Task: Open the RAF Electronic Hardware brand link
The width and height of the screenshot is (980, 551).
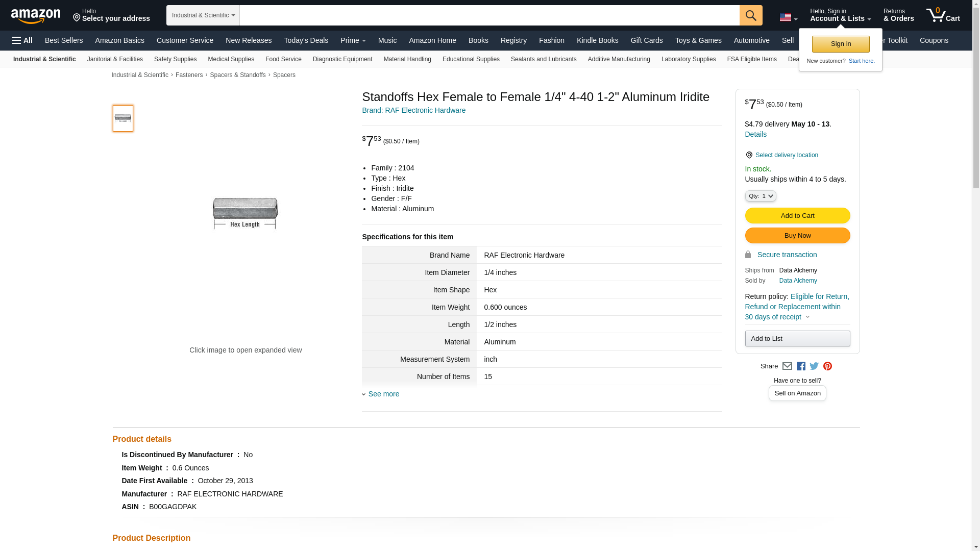Action: (x=413, y=110)
